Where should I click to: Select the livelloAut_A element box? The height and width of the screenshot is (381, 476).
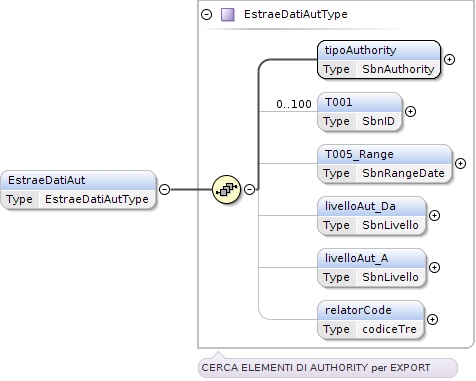[x=372, y=268]
